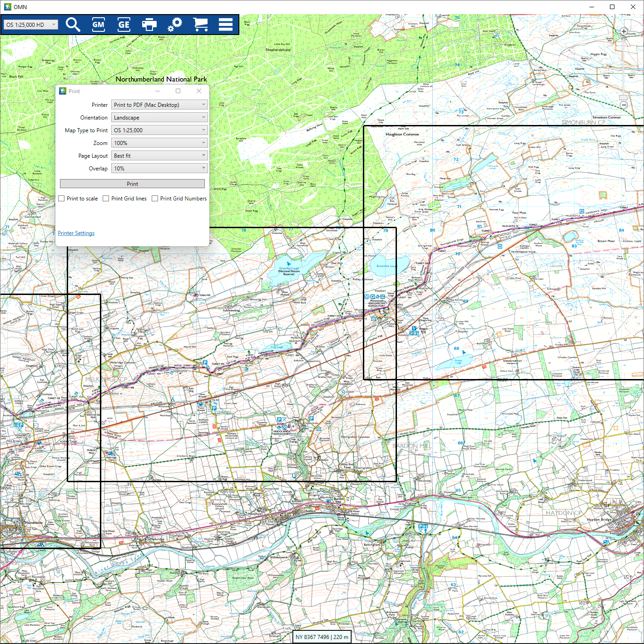Open the Orientation dropdown showing Landscape
644x644 pixels.
tap(159, 118)
